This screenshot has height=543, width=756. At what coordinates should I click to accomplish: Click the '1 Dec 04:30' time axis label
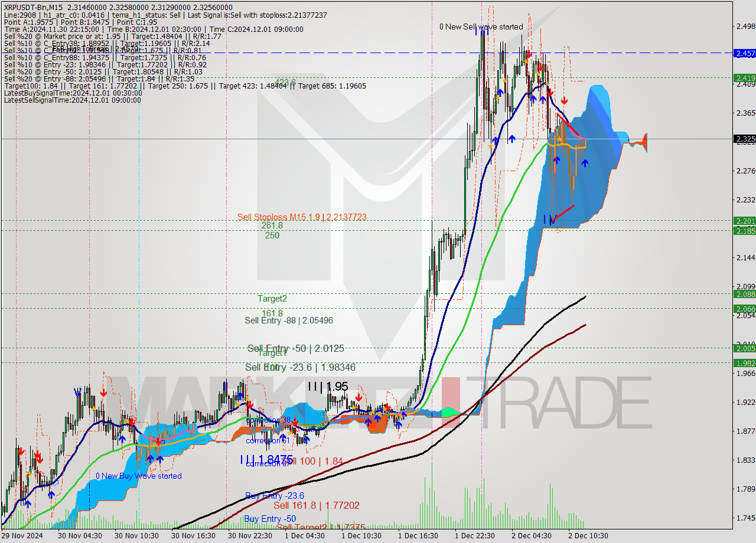(x=305, y=536)
